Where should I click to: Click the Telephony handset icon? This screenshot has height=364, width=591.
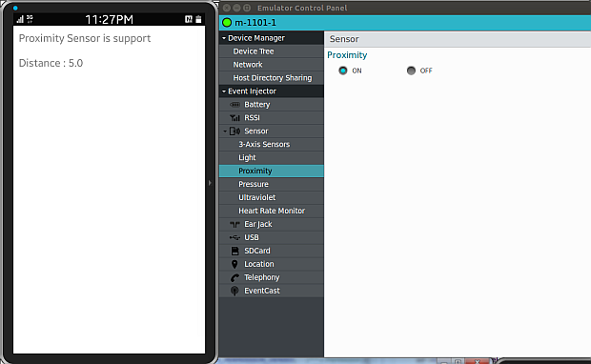tap(234, 277)
